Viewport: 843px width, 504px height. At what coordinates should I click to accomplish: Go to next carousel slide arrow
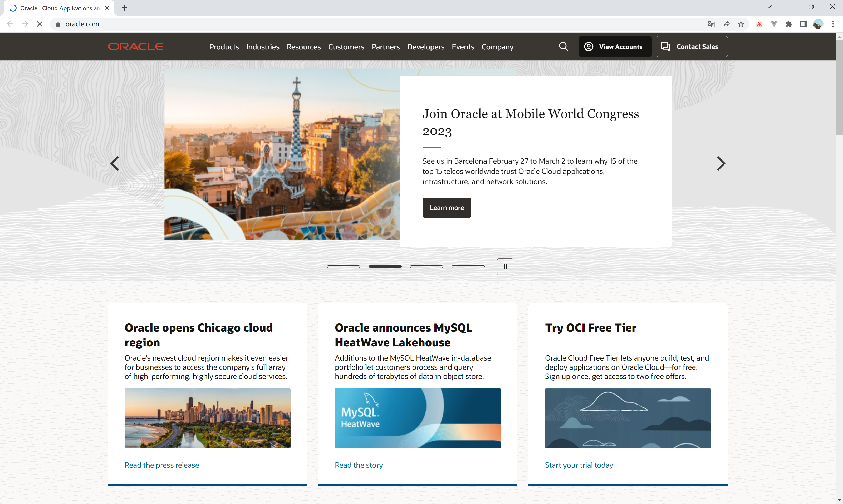click(x=721, y=163)
